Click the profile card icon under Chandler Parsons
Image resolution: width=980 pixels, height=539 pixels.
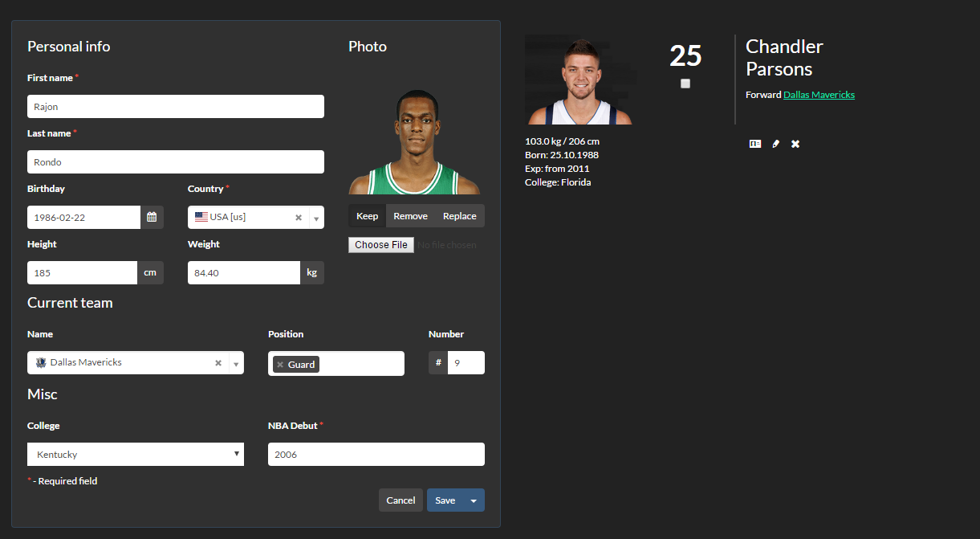(754, 144)
